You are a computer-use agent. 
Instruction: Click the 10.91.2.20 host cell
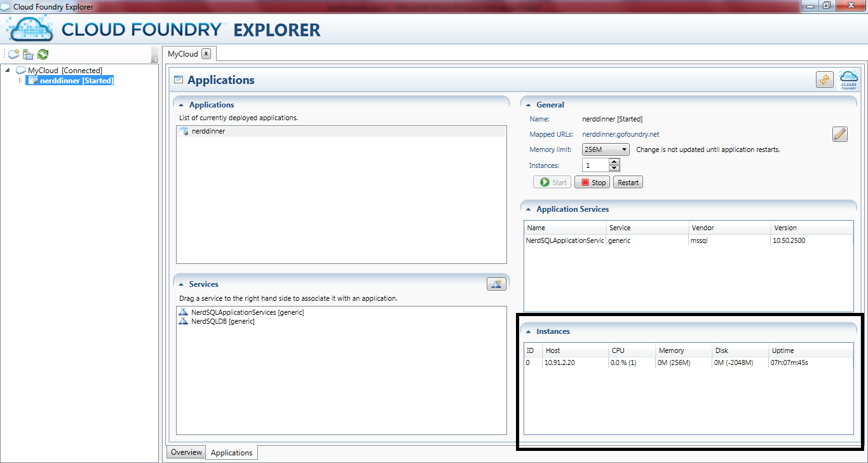[x=560, y=363]
